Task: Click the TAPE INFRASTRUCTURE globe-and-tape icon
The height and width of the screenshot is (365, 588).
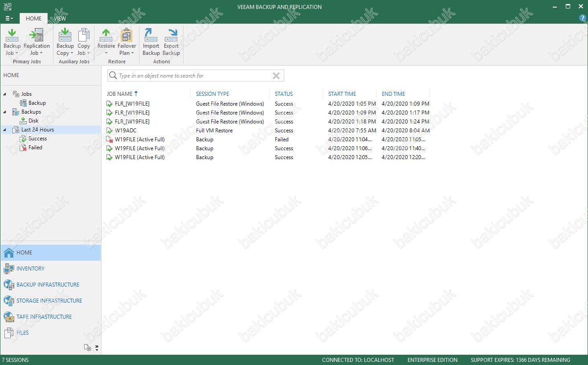Action: [x=9, y=317]
